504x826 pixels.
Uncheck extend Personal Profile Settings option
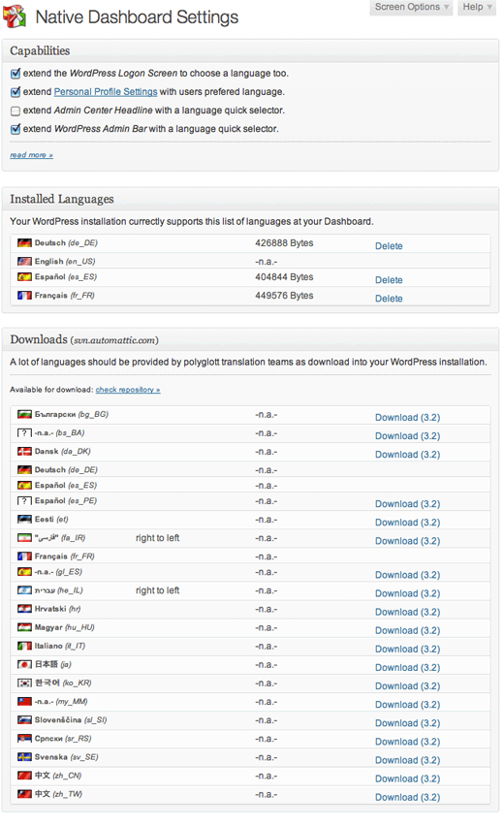coord(16,92)
